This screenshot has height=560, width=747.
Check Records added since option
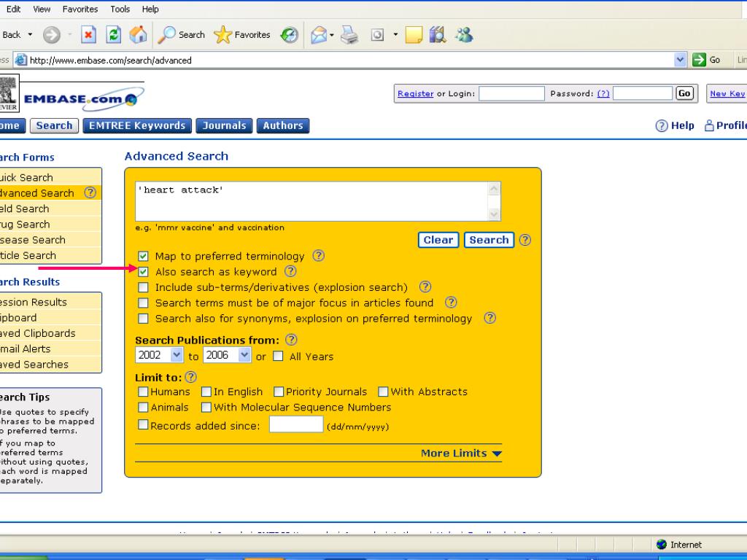(x=143, y=424)
